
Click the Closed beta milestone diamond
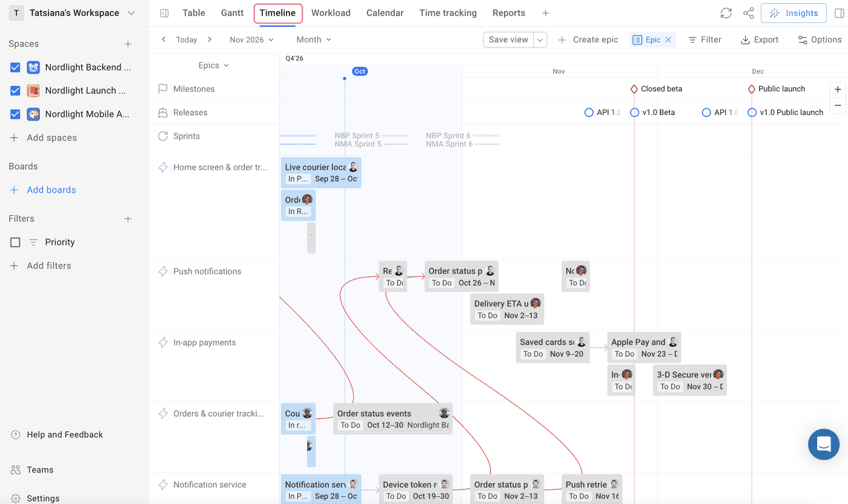(634, 89)
